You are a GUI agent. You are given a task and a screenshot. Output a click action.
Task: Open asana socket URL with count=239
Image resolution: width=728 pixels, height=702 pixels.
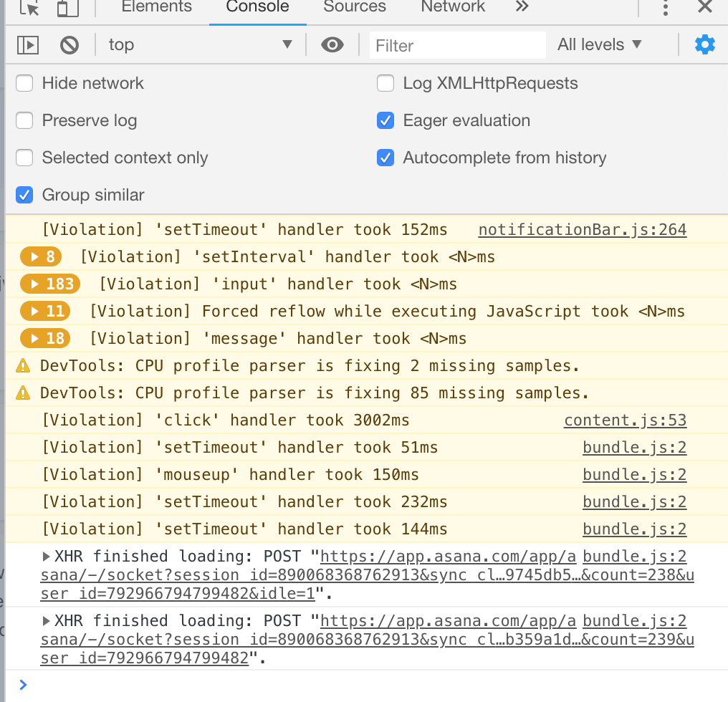(367, 639)
